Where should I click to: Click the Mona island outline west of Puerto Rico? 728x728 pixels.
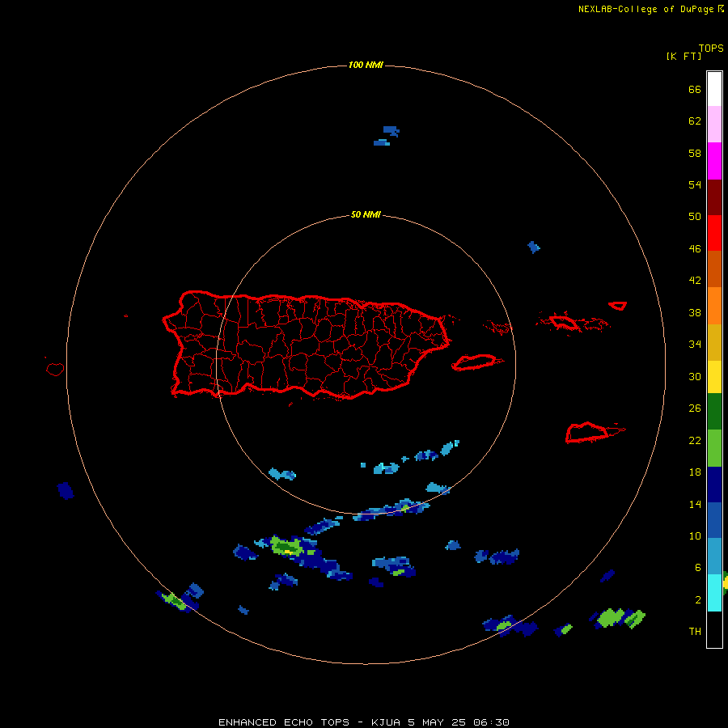point(55,369)
